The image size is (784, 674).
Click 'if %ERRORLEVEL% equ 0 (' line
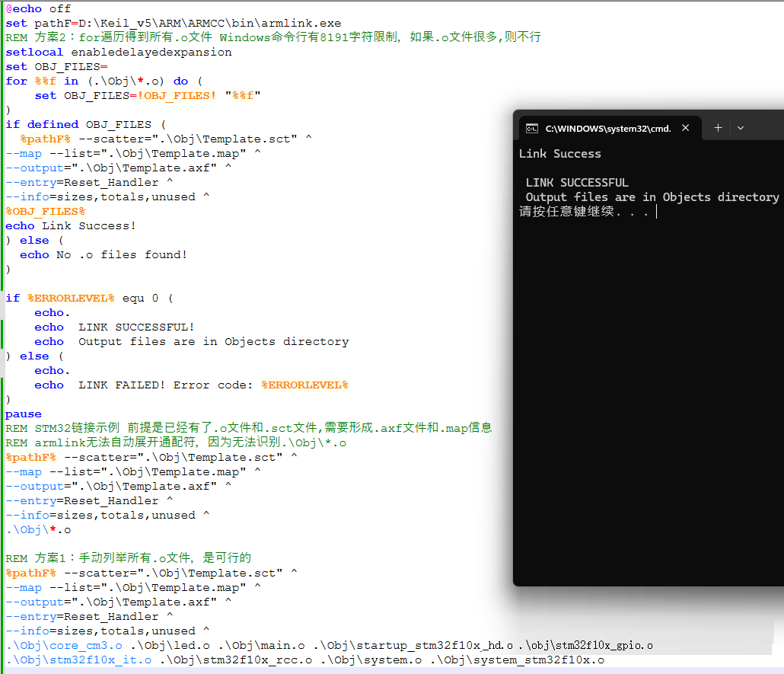[x=89, y=298]
